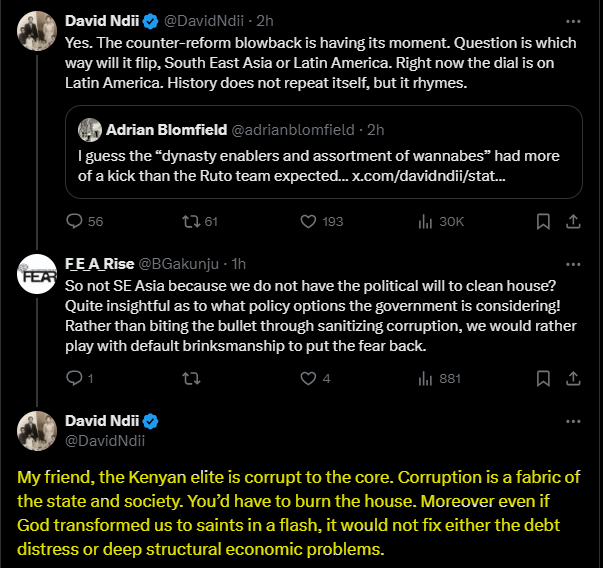
Task: Share David Ndii's first tweet
Action: pos(574,221)
